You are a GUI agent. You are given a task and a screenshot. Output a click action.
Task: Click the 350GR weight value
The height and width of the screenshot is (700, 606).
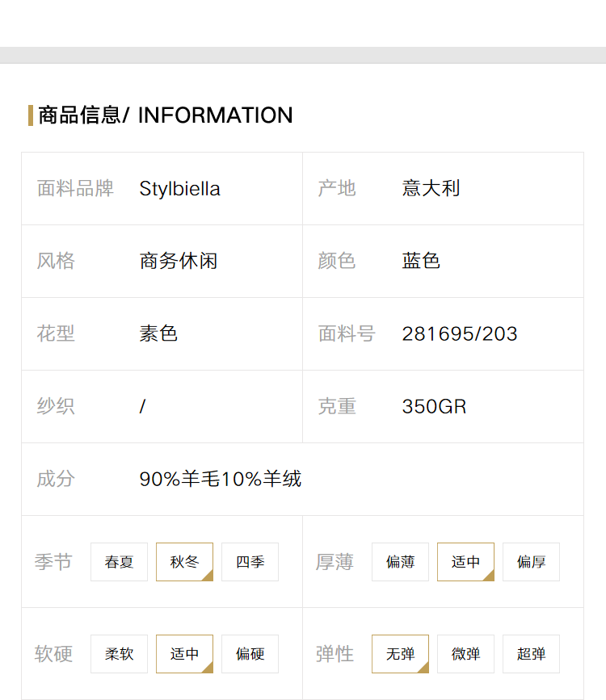tap(434, 407)
